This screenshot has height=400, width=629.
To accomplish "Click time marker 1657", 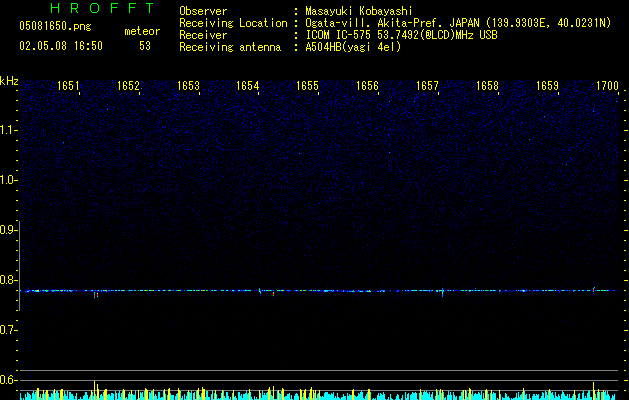I will point(427,86).
